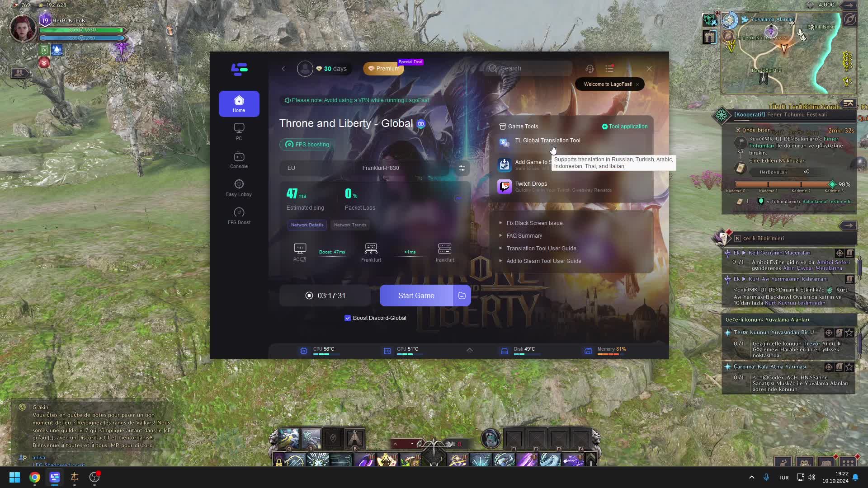Screen dimensions: 868x488
Task: Open server settings sliders icon
Action: click(x=462, y=168)
